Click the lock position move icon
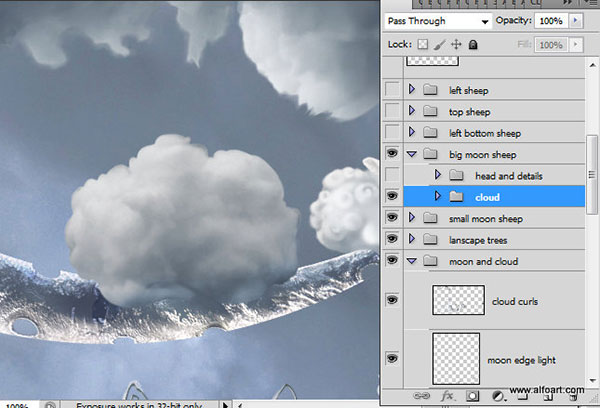The height and width of the screenshot is (408, 600). click(456, 44)
